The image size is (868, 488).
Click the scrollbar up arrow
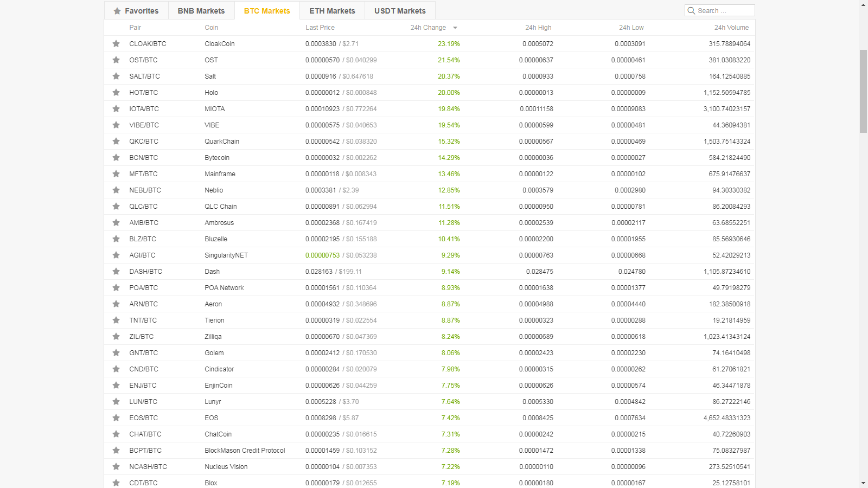pyautogui.click(x=863, y=4)
